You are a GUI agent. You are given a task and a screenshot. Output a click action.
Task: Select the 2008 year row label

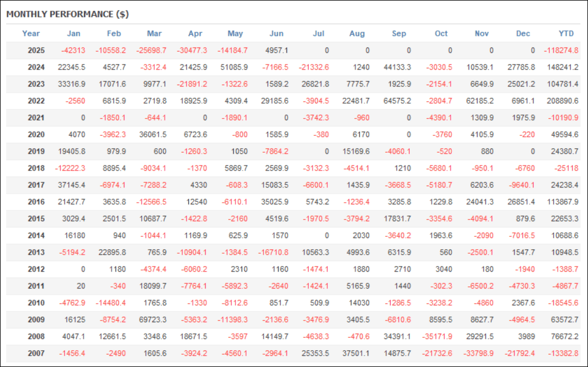tap(36, 337)
